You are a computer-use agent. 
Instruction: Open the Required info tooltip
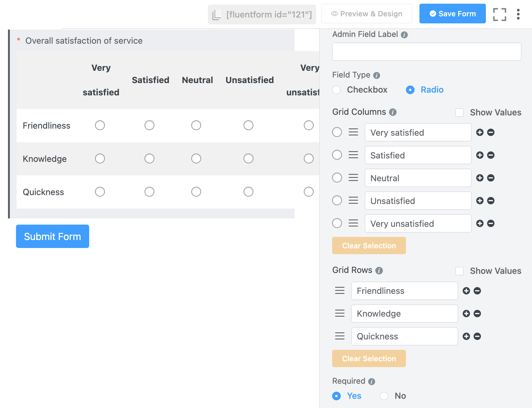pyautogui.click(x=371, y=381)
